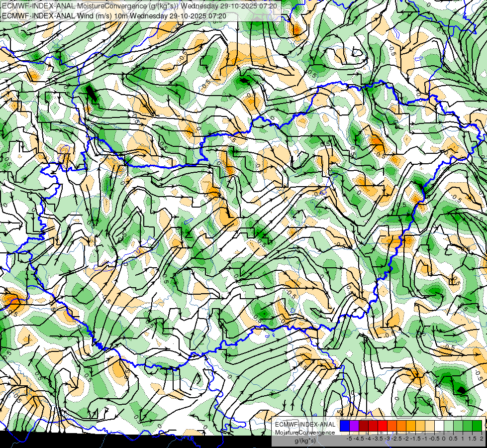Click the dark green swatch between 1.5 and 2
Screen dimensions: 487x448
[477, 426]
